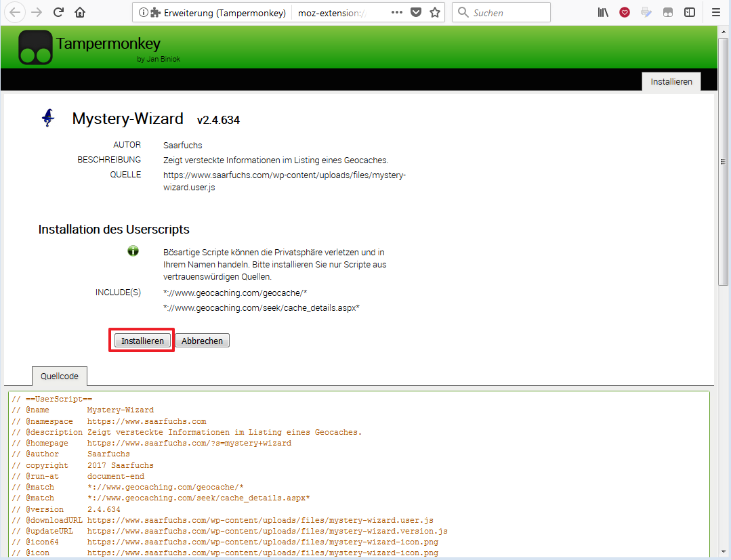The image size is (731, 560).
Task: Click Abbrechen to cancel the installation
Action: point(203,341)
